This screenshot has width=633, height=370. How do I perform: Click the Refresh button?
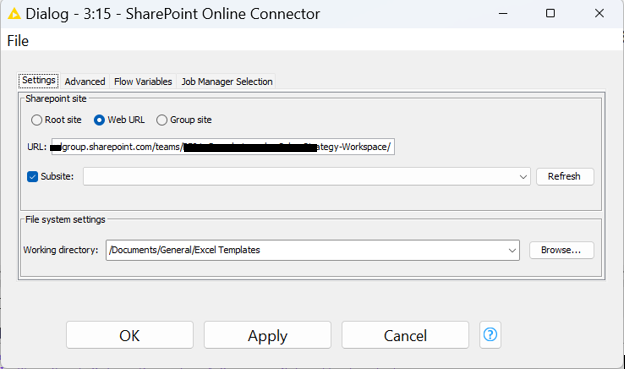click(565, 177)
